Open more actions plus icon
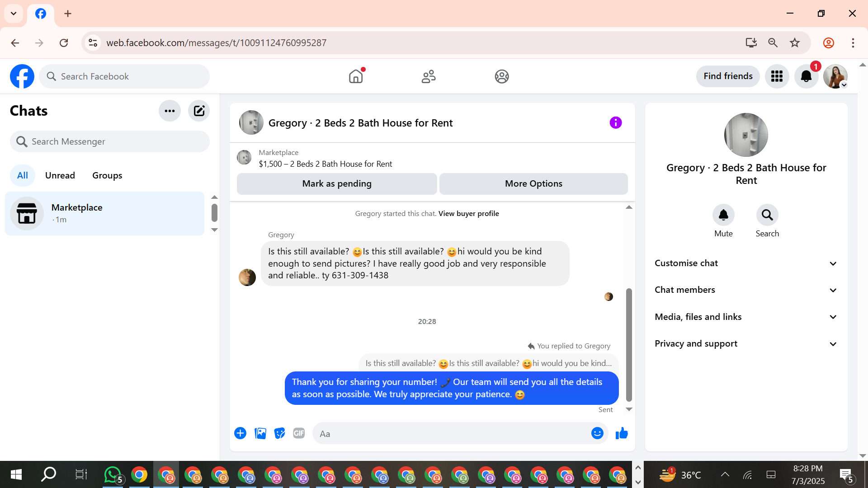The height and width of the screenshot is (488, 868). [240, 433]
